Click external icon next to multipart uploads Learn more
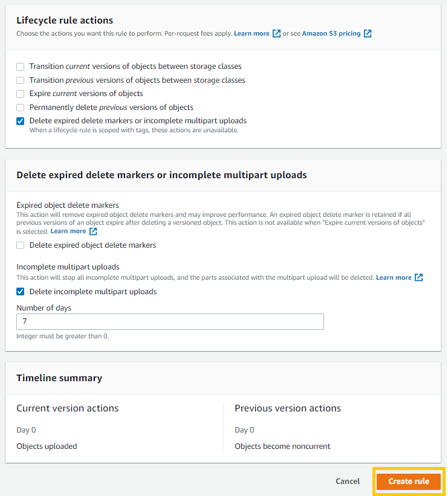The image size is (448, 496). click(x=418, y=277)
